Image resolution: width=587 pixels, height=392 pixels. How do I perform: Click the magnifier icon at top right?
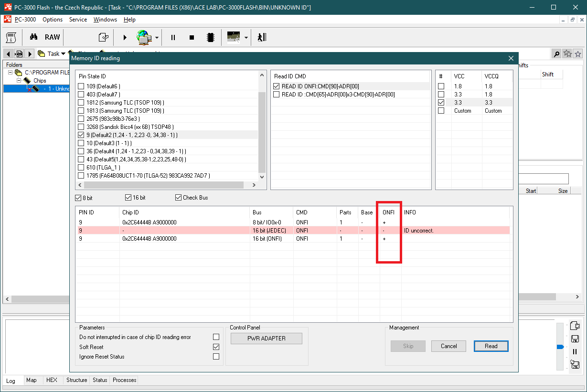tap(556, 54)
